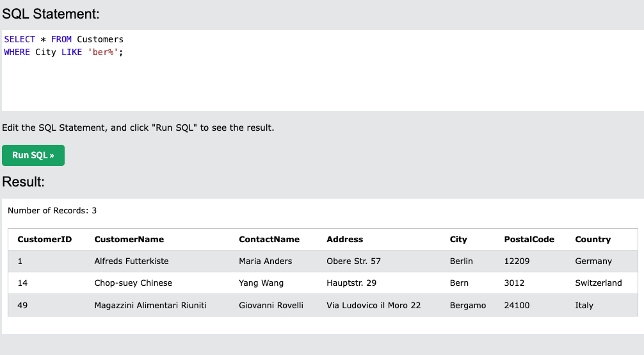Click the Result heading
The width and height of the screenshot is (644, 355).
[23, 182]
